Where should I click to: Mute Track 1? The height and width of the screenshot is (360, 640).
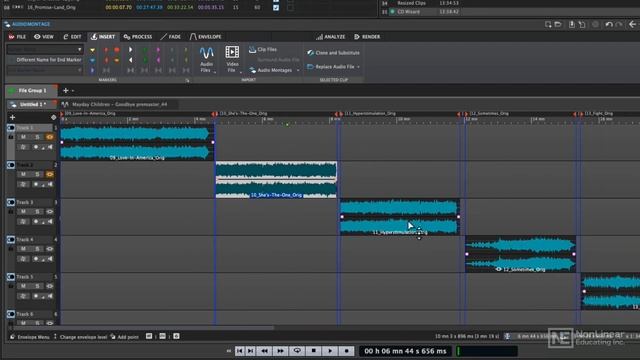(23, 137)
